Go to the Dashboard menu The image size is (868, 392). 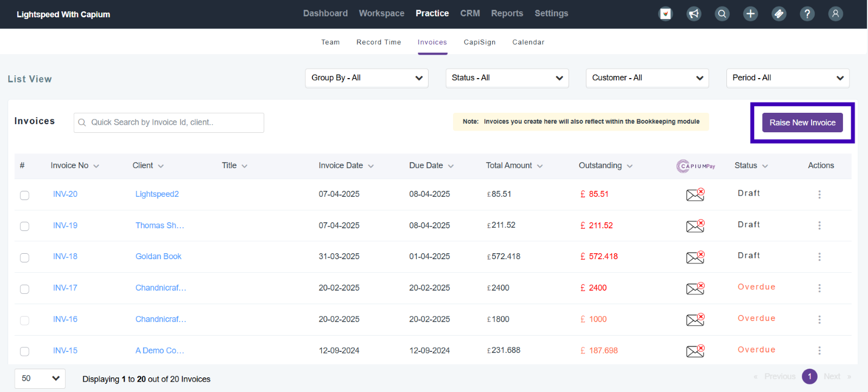click(x=325, y=13)
